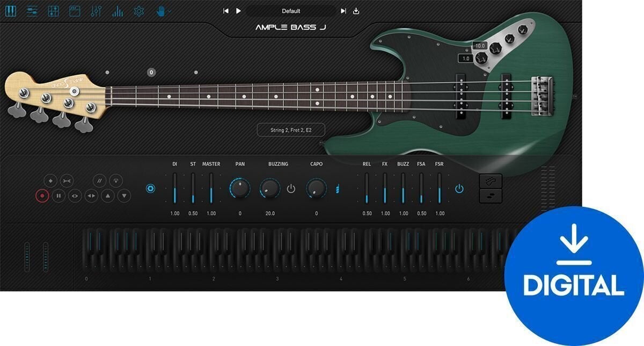Viewport: 644px width, 346px height.
Task: Click the CAPO knob
Action: pos(316,188)
